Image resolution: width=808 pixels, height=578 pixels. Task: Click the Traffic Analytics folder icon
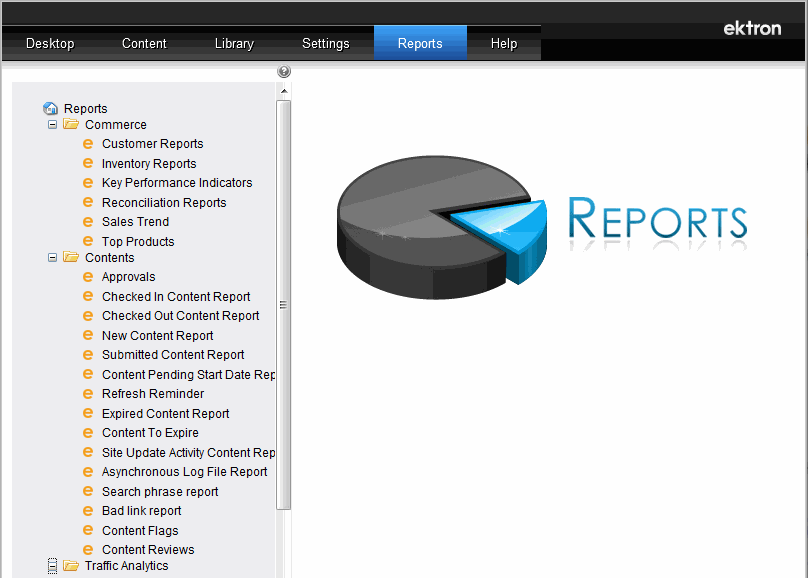coord(71,565)
